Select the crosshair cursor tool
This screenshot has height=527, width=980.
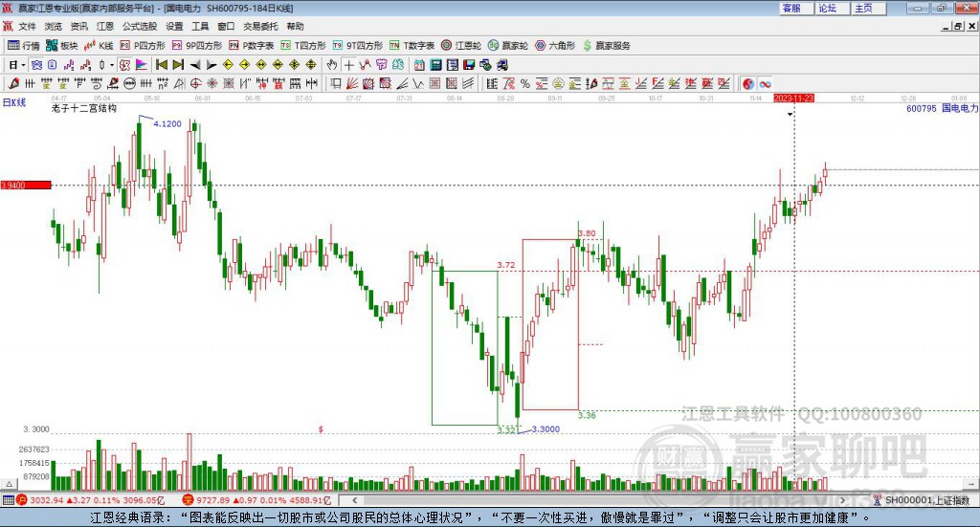click(x=348, y=65)
